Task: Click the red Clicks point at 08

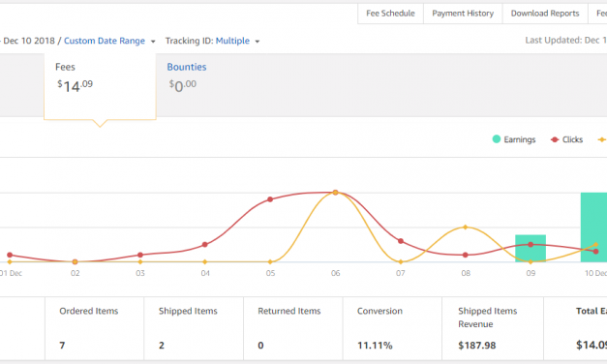Action: point(466,255)
